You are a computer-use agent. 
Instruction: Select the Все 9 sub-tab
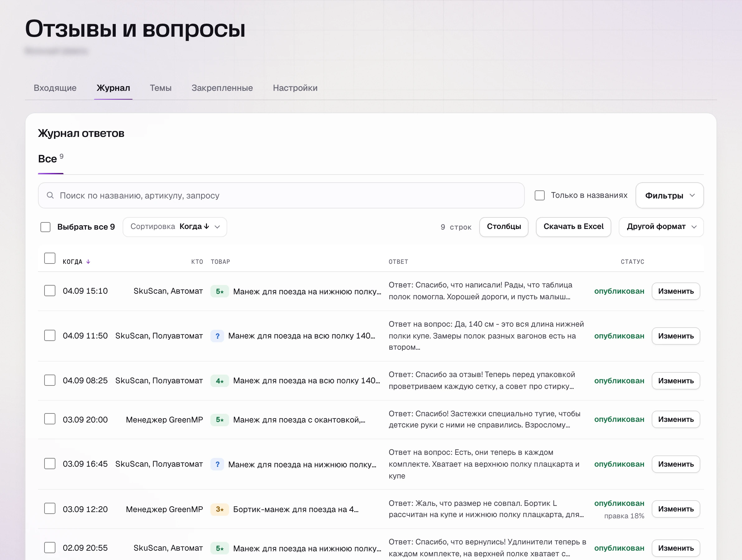[51, 159]
